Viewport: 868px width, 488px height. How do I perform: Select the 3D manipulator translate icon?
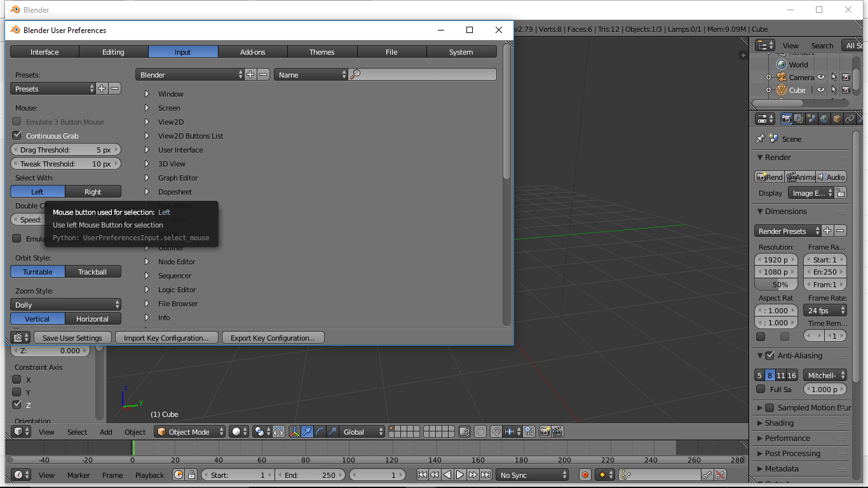(x=307, y=431)
